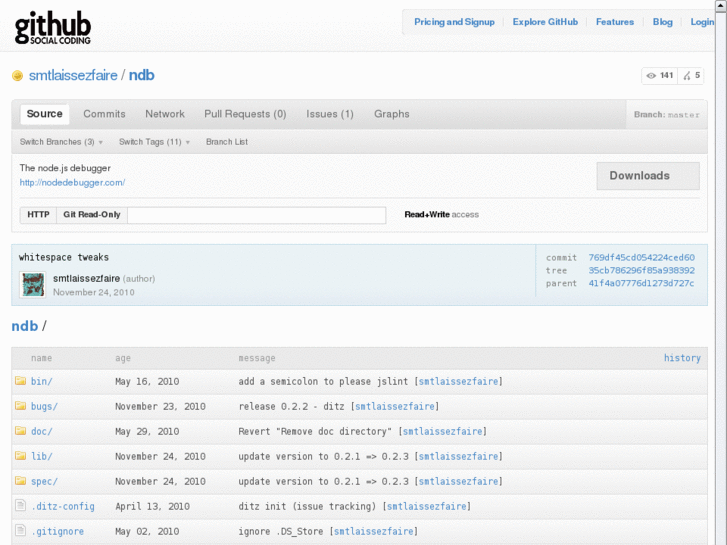Select the HTTP clone protocol
This screenshot has height=545, width=727.
click(x=38, y=215)
